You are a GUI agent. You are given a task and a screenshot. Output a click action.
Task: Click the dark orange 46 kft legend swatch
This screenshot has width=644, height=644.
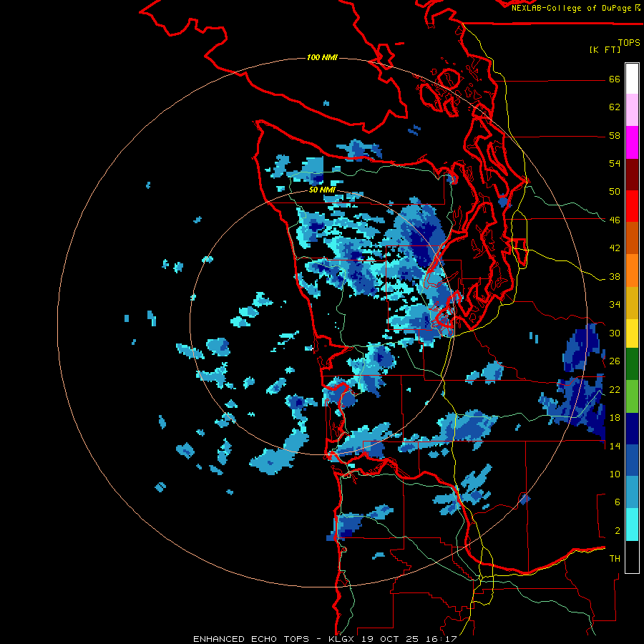pos(632,238)
